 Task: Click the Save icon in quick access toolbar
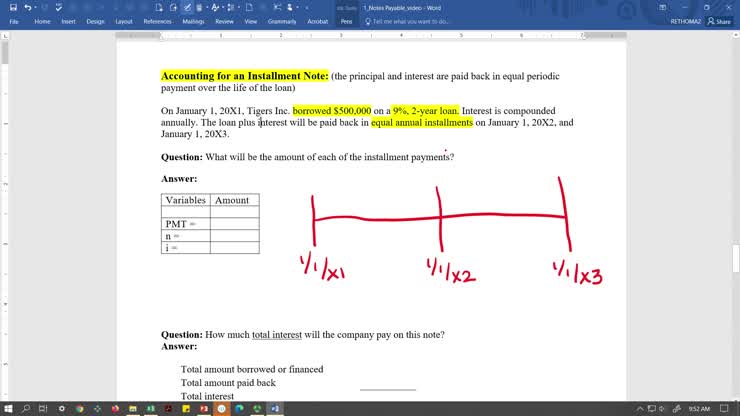pos(13,7)
